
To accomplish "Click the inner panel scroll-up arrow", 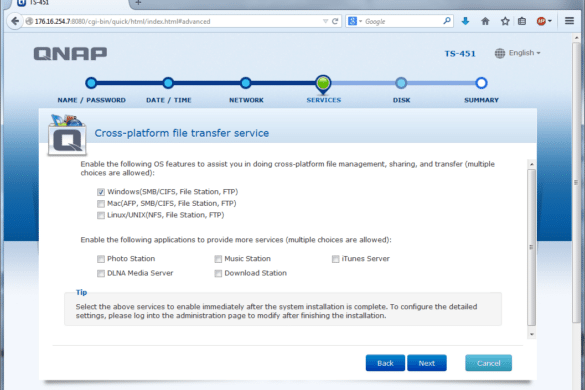I will click(532, 164).
